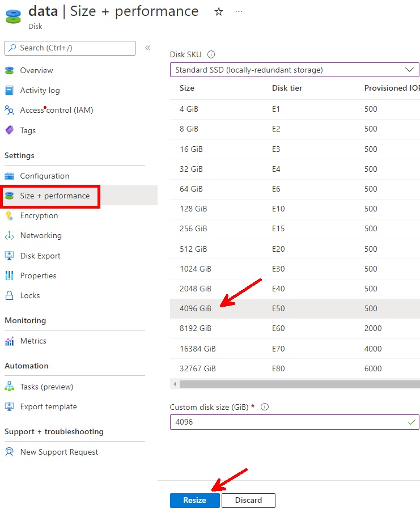The height and width of the screenshot is (517, 420).
Task: Select the 256 GiB size row
Action: (295, 228)
